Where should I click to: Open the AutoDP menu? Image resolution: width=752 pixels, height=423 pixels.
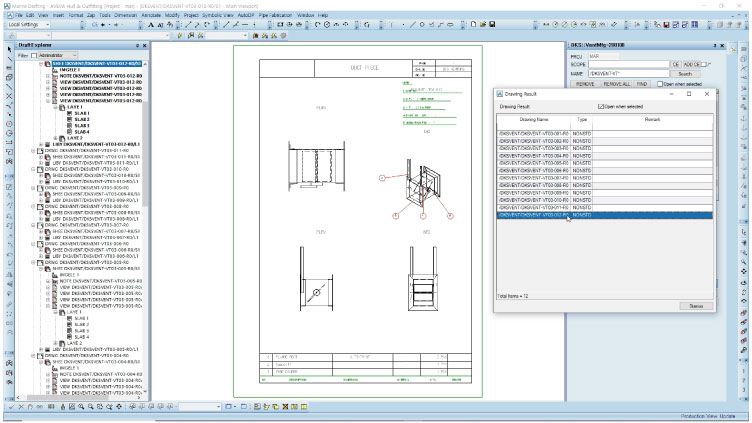click(246, 15)
